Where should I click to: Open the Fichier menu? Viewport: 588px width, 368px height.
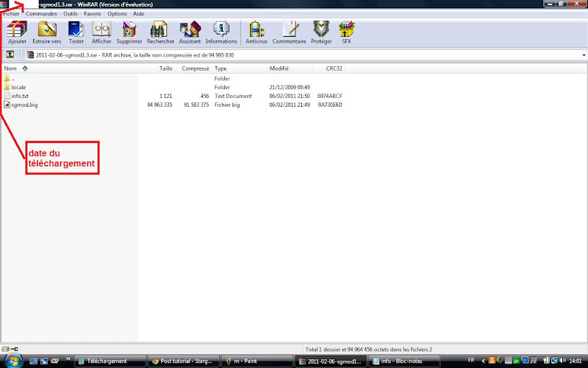[x=11, y=13]
